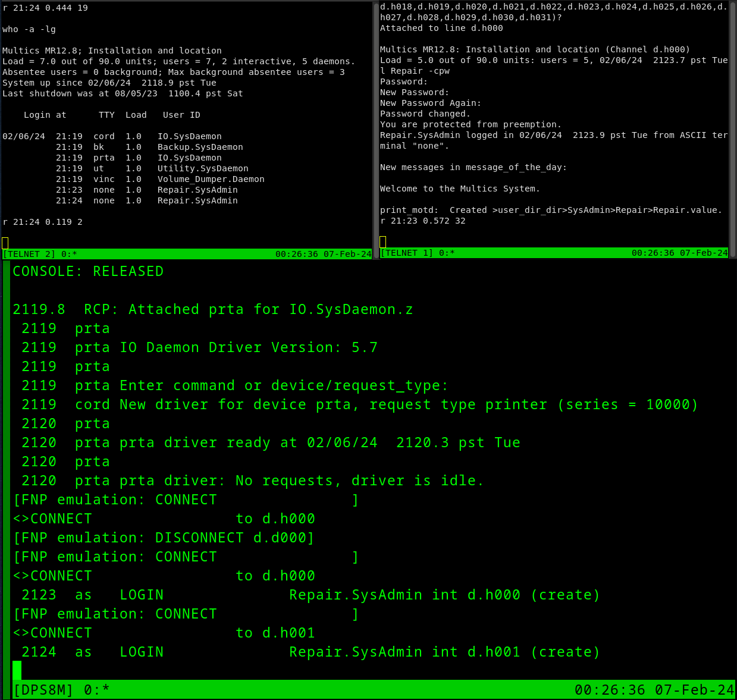Click the clock in the TELNET 1 status bar
Screen dimensions: 737x700
pyautogui.click(x=679, y=253)
